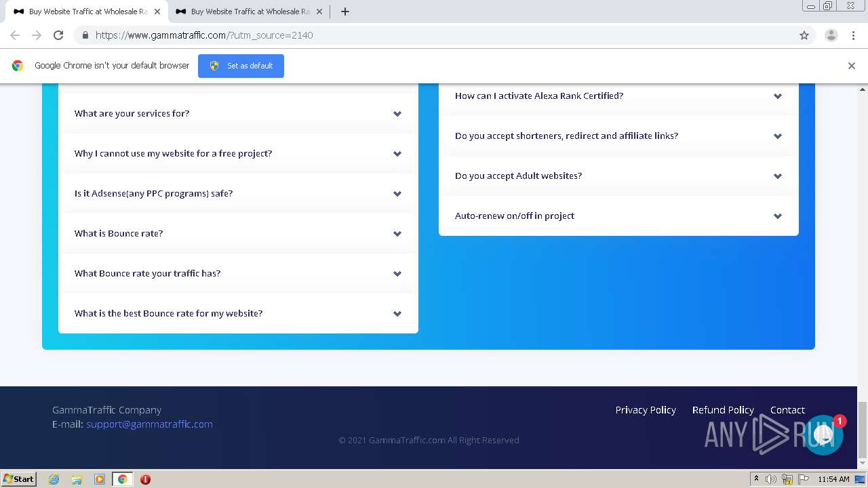Open the Refund Policy link
The height and width of the screenshot is (488, 868).
pyautogui.click(x=723, y=410)
